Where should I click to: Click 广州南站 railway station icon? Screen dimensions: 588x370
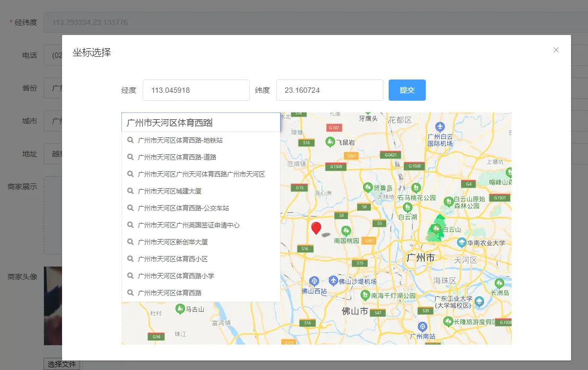pos(422,327)
